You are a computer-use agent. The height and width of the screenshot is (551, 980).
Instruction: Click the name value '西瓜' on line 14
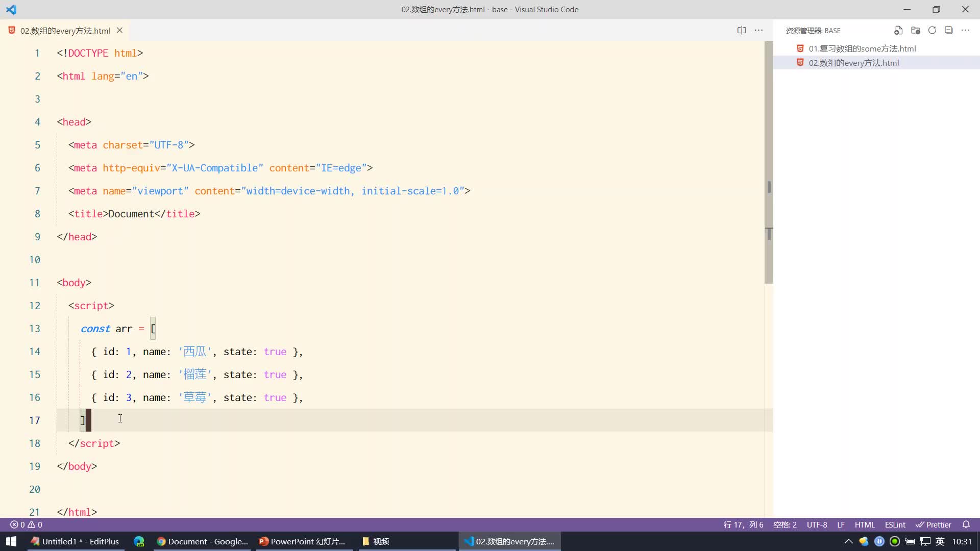click(195, 352)
